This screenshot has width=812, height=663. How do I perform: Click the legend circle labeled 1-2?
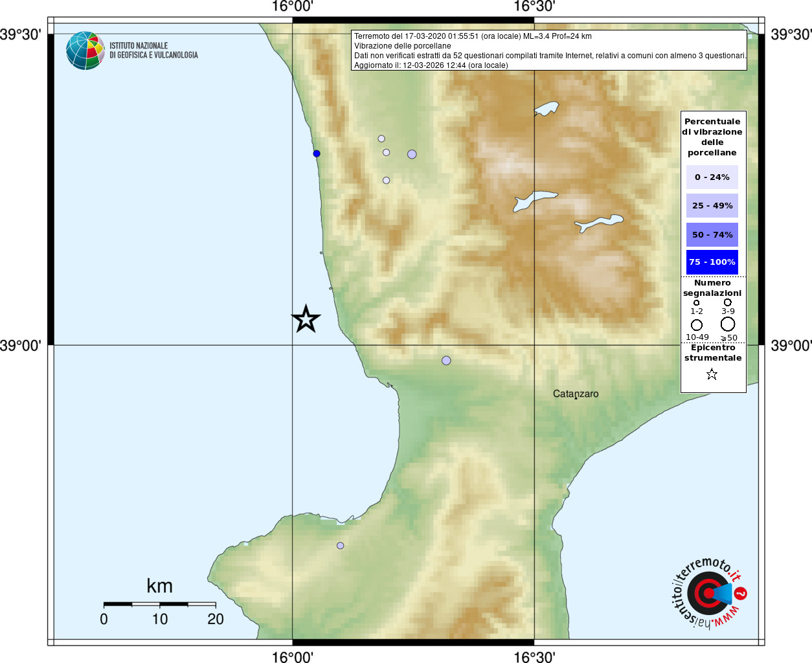[697, 302]
